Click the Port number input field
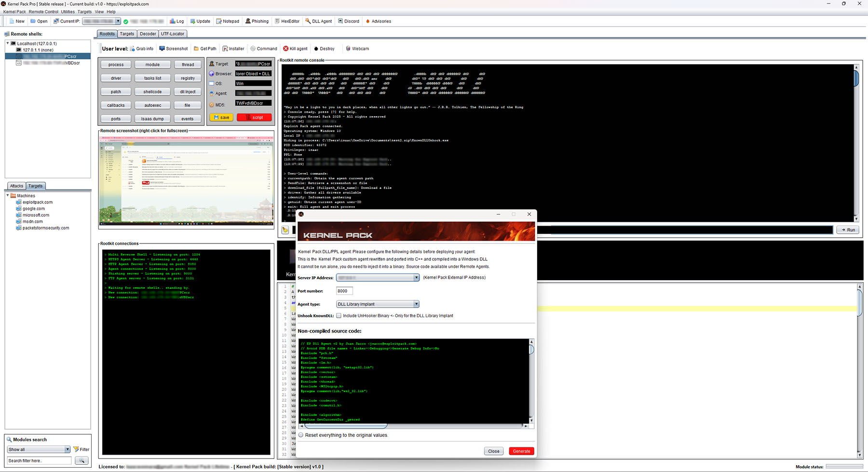This screenshot has width=868, height=472. point(344,291)
